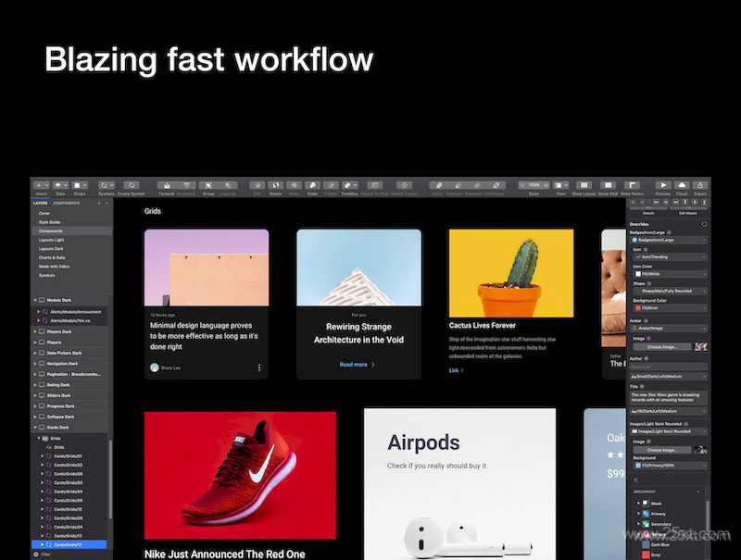Viewport: 741px width, 560px height.
Task: Click the Author override text field
Action: 669,367
